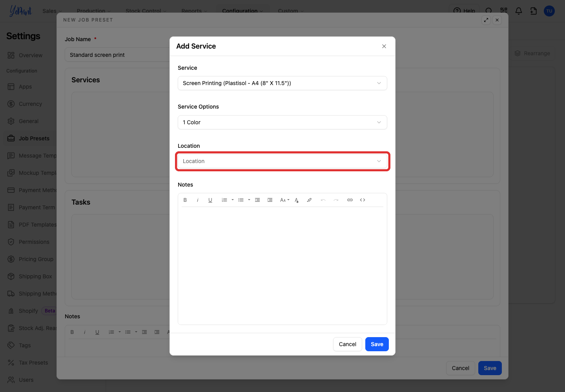Click inside the Add Service notes text area
Image resolution: width=565 pixels, height=392 pixels.
(282, 265)
